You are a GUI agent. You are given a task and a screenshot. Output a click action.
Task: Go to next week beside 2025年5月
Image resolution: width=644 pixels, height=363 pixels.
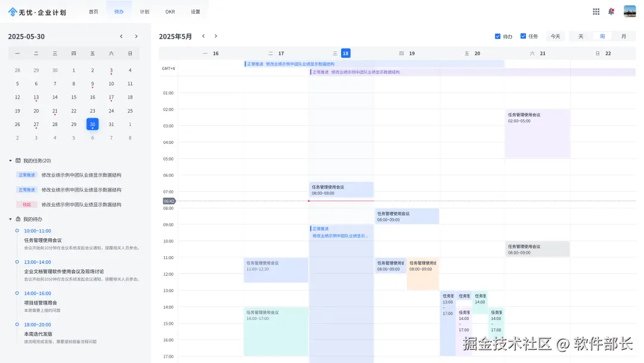click(x=216, y=36)
